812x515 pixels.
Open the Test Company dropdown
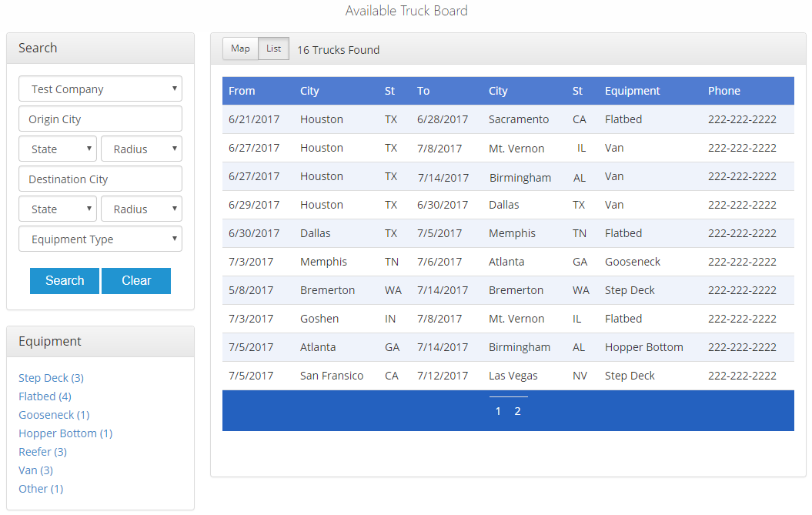100,89
